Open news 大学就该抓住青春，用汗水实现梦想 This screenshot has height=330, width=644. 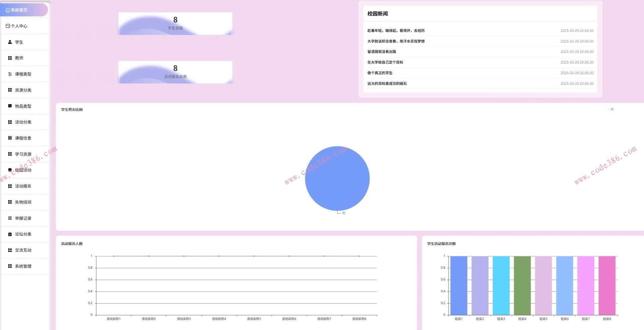pyautogui.click(x=396, y=41)
